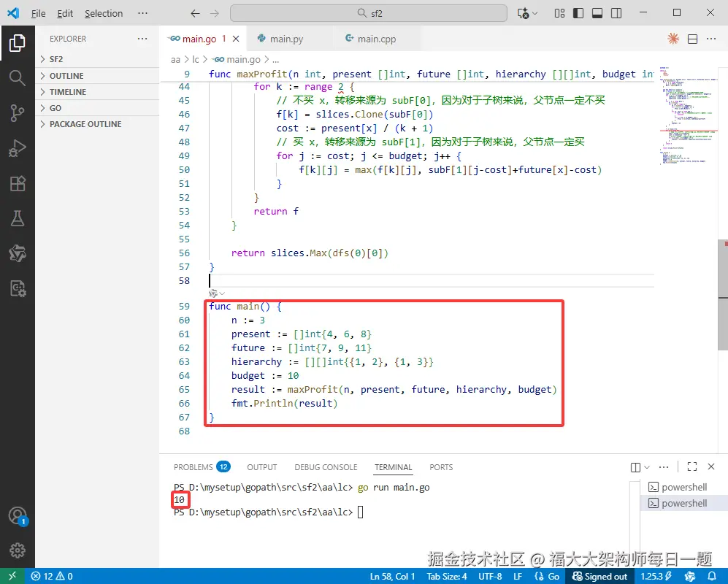Viewport: 728px width, 584px height.
Task: Split the terminal
Action: 635,467
